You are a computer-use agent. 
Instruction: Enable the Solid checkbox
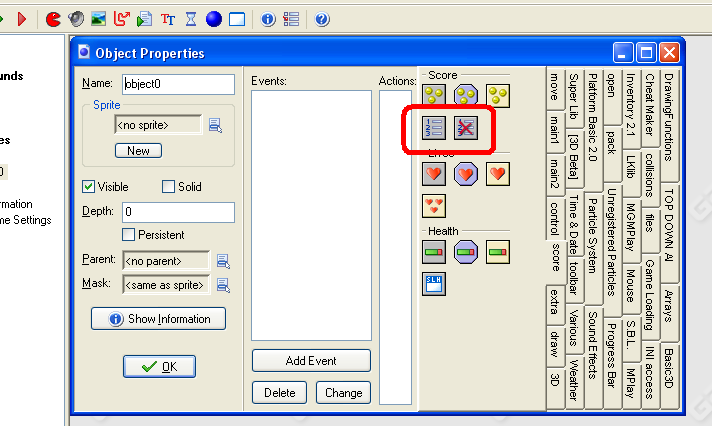point(169,187)
